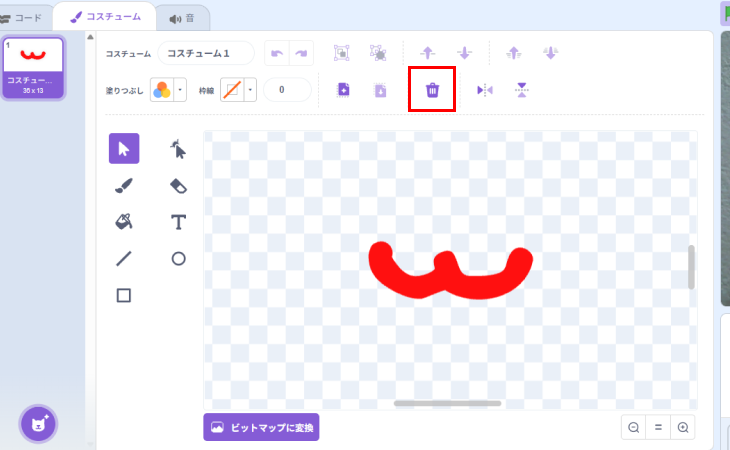The height and width of the screenshot is (450, 730).
Task: Open the 音 sound tab
Action: coord(183,17)
